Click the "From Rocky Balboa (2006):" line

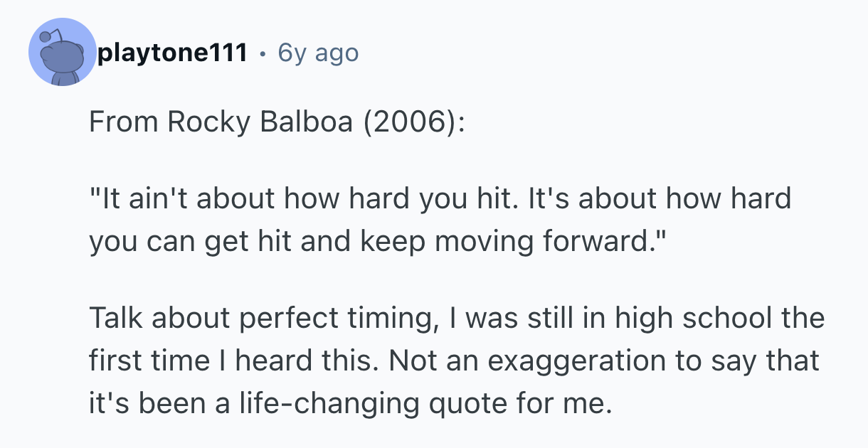point(276,122)
